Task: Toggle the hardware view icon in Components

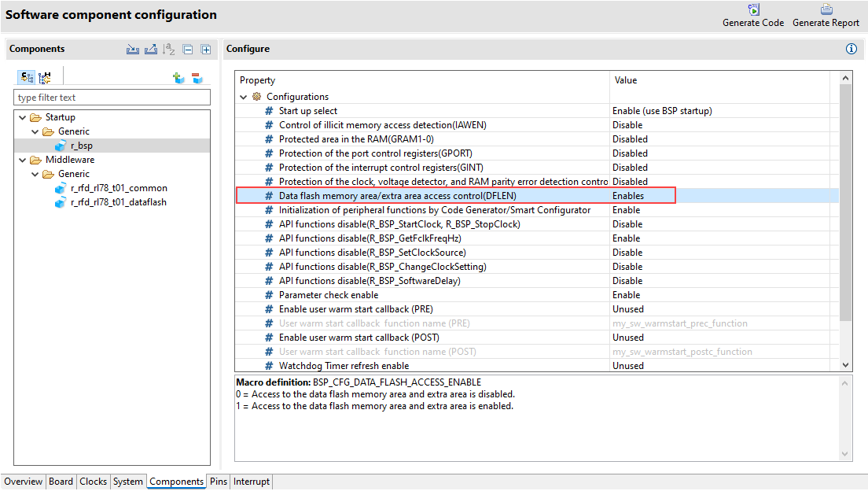Action: [x=44, y=77]
